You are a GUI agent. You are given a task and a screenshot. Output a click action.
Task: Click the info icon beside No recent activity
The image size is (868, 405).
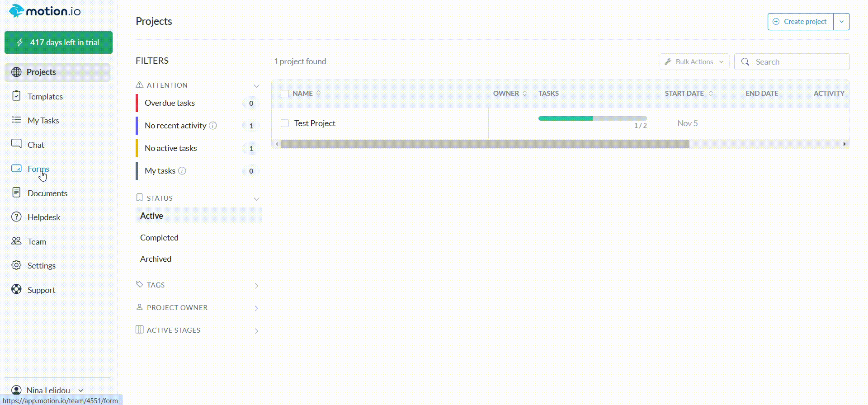pyautogui.click(x=213, y=126)
